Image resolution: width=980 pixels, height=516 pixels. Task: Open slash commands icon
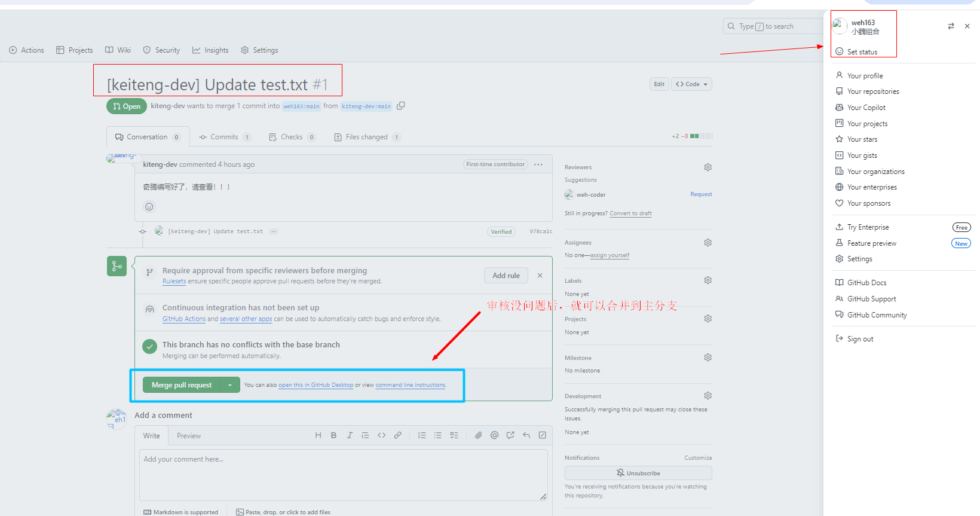point(542,435)
